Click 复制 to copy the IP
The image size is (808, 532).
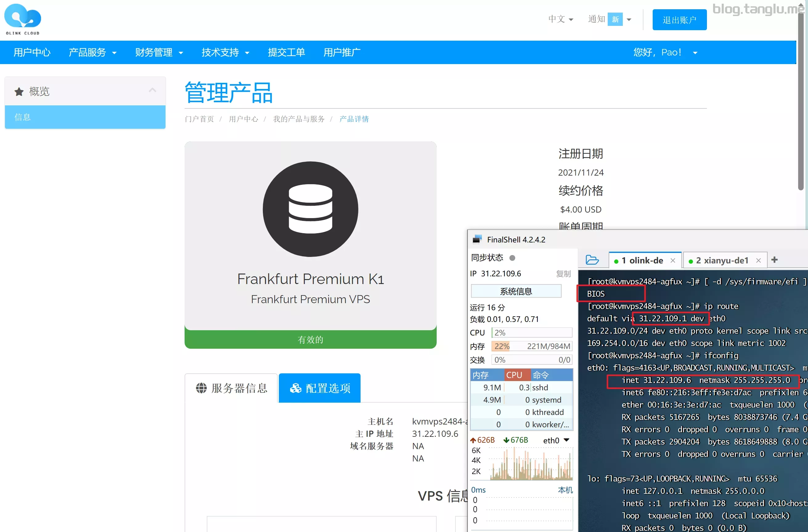click(563, 274)
